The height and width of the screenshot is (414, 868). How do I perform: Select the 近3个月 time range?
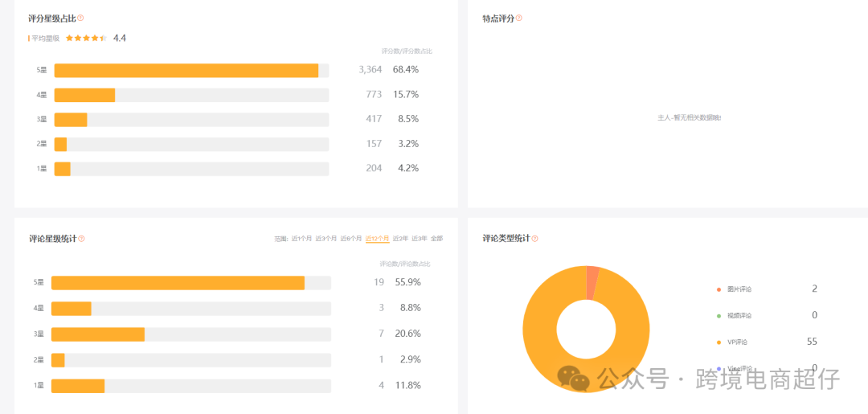pyautogui.click(x=325, y=239)
